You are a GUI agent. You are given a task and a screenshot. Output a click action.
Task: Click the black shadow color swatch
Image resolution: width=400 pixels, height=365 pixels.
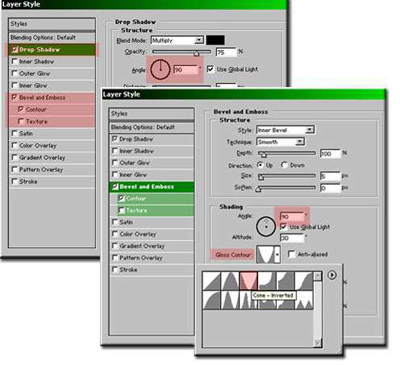(215, 40)
